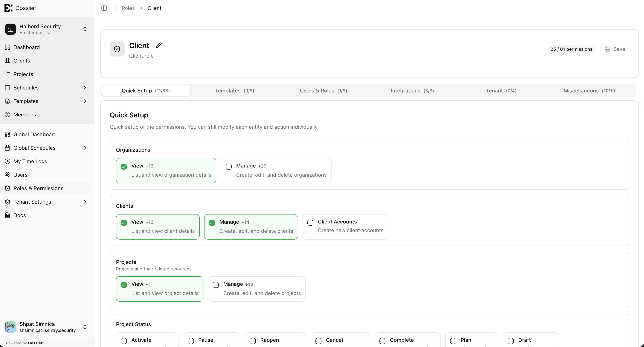Expand the Tenant Settings chevron
This screenshot has width=644, height=347.
pos(85,202)
